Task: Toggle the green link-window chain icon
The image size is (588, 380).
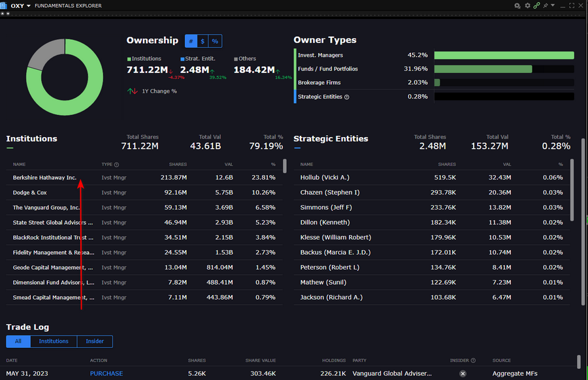Action: click(x=536, y=5)
